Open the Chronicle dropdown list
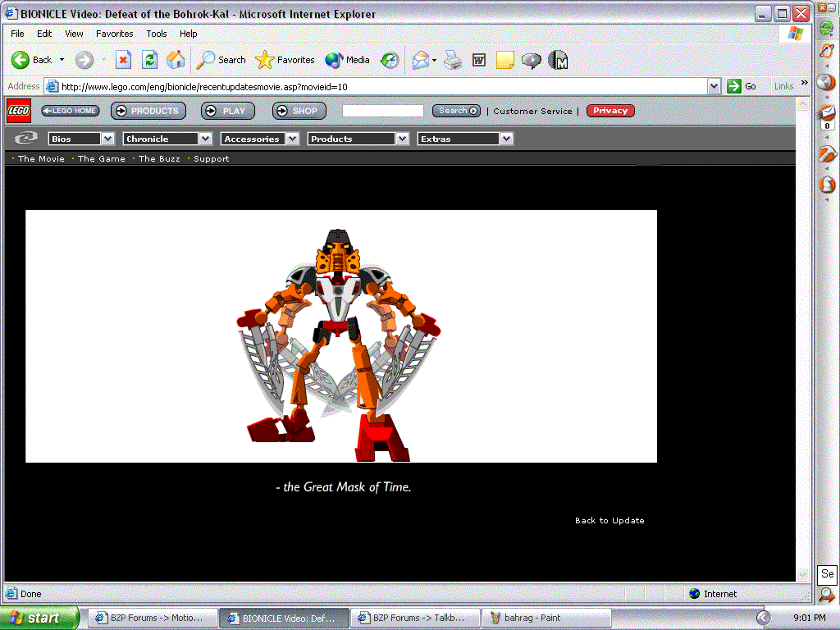This screenshot has width=840, height=630. 205,139
